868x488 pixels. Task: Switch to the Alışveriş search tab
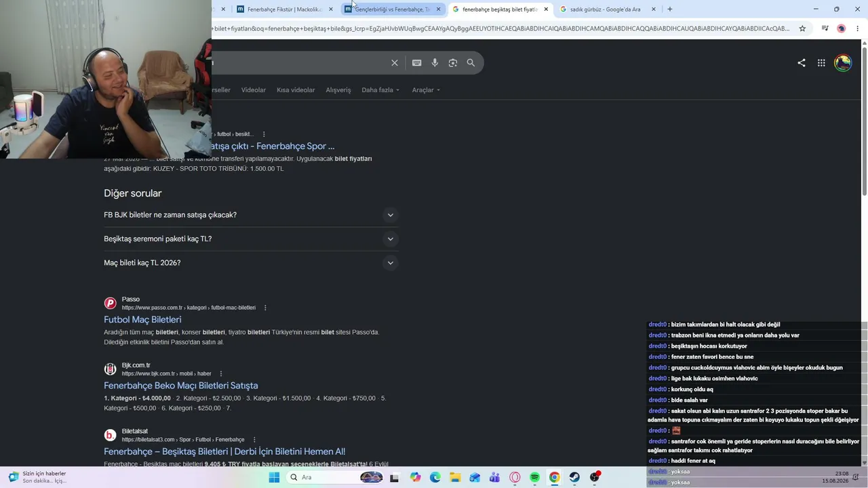click(x=338, y=90)
